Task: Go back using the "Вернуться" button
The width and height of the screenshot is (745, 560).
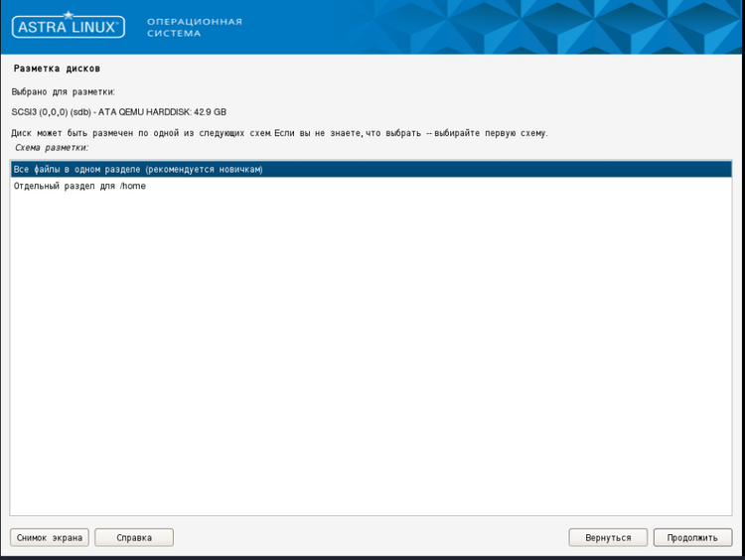Action: pyautogui.click(x=608, y=537)
